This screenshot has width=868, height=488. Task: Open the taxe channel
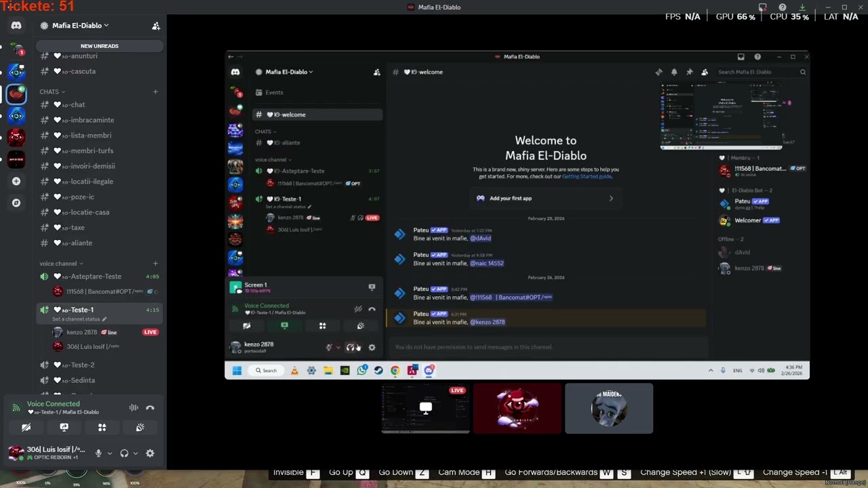tap(99, 228)
